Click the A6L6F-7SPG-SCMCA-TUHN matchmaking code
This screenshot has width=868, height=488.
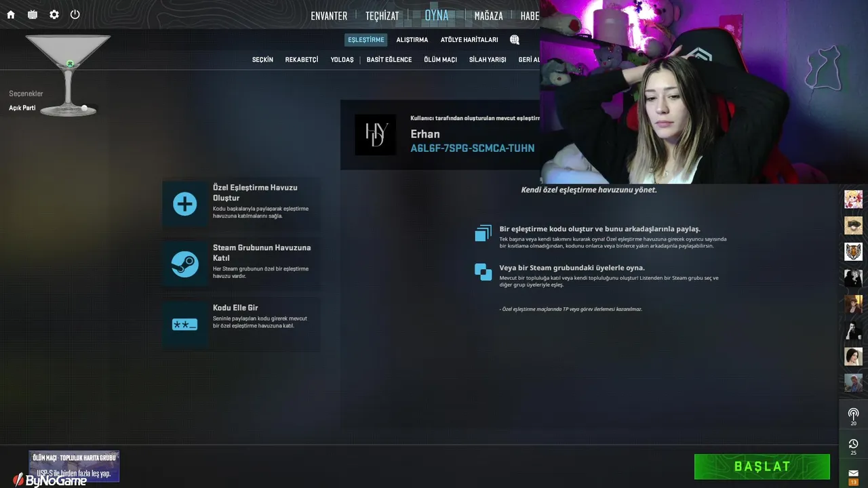pyautogui.click(x=473, y=148)
